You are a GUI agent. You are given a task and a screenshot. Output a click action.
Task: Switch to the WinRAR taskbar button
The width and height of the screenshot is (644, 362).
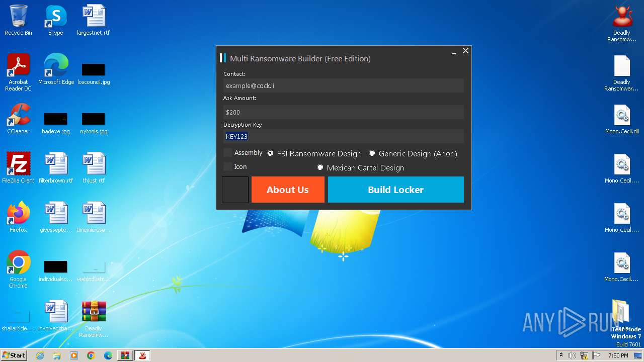[x=125, y=355]
